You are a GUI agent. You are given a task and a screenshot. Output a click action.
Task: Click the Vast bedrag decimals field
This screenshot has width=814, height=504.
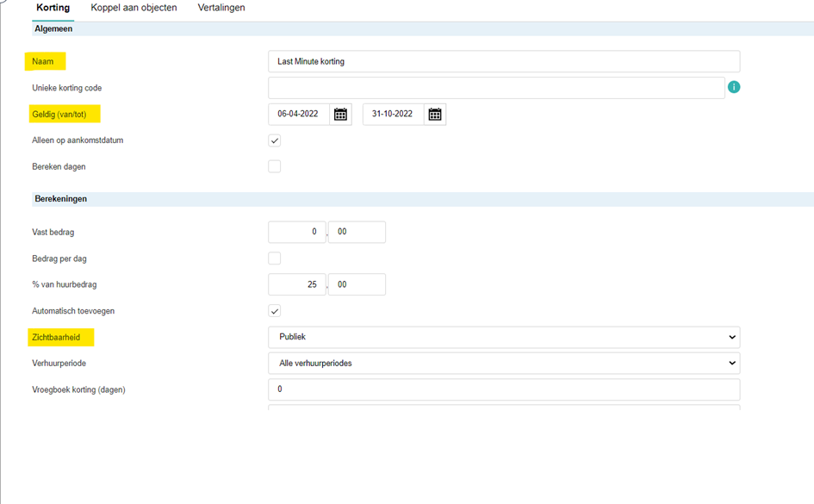point(357,232)
